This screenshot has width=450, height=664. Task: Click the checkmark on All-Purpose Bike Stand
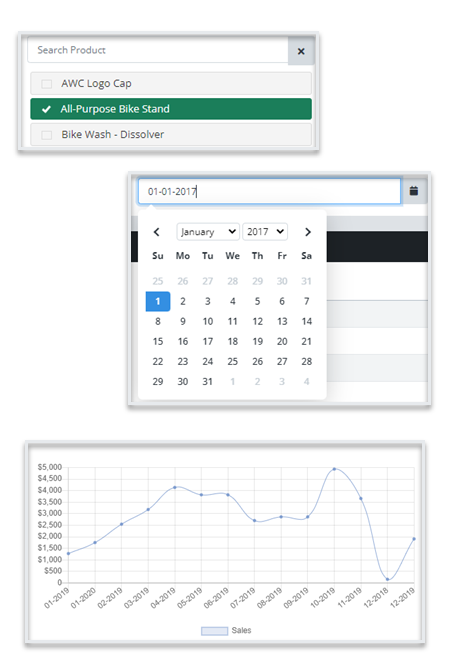coord(46,109)
